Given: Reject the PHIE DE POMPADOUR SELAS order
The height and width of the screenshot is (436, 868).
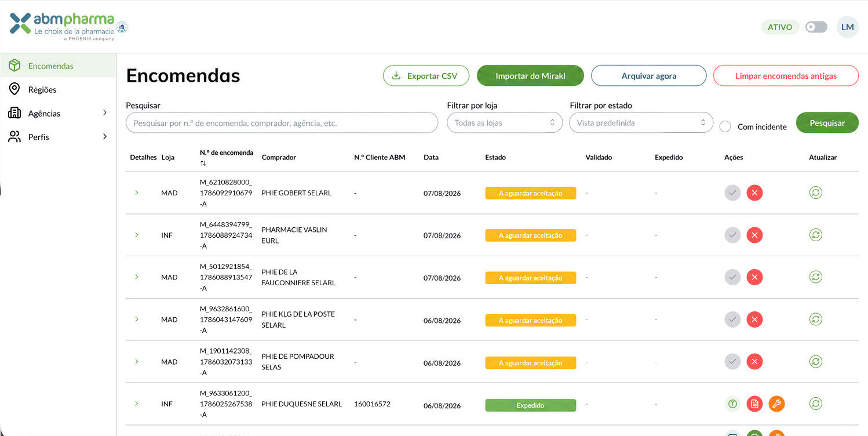Looking at the screenshot, I should point(754,362).
